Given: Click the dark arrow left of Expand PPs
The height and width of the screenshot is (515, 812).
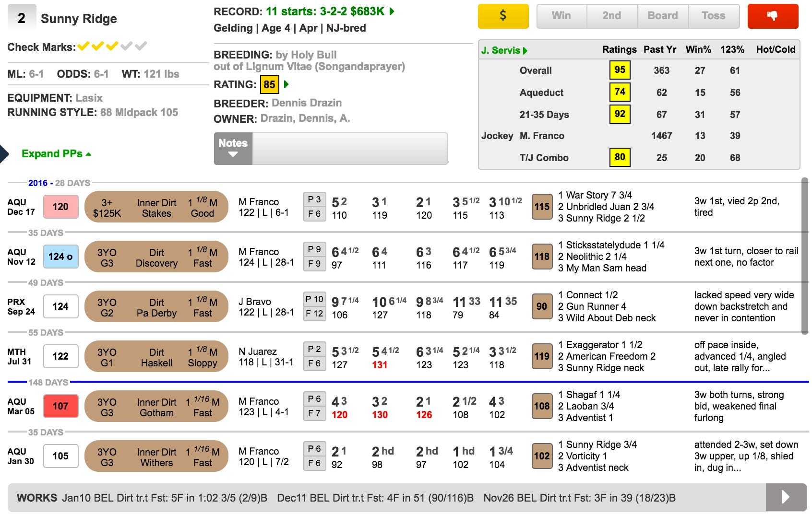Looking at the screenshot, I should click(4, 154).
